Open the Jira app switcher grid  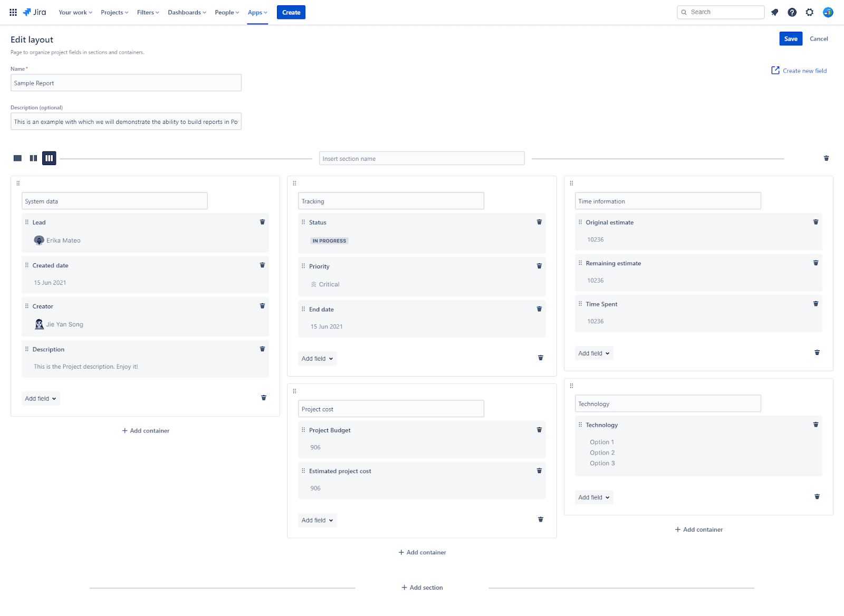pyautogui.click(x=13, y=12)
